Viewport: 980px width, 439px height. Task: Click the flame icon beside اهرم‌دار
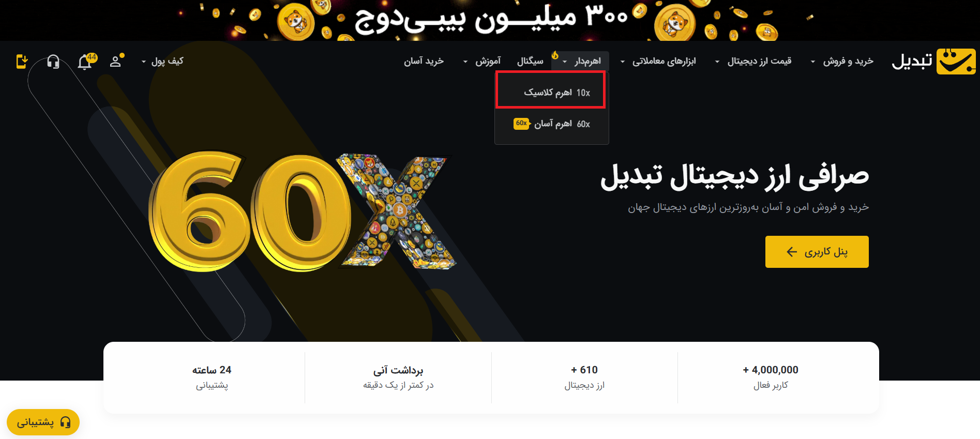click(555, 55)
